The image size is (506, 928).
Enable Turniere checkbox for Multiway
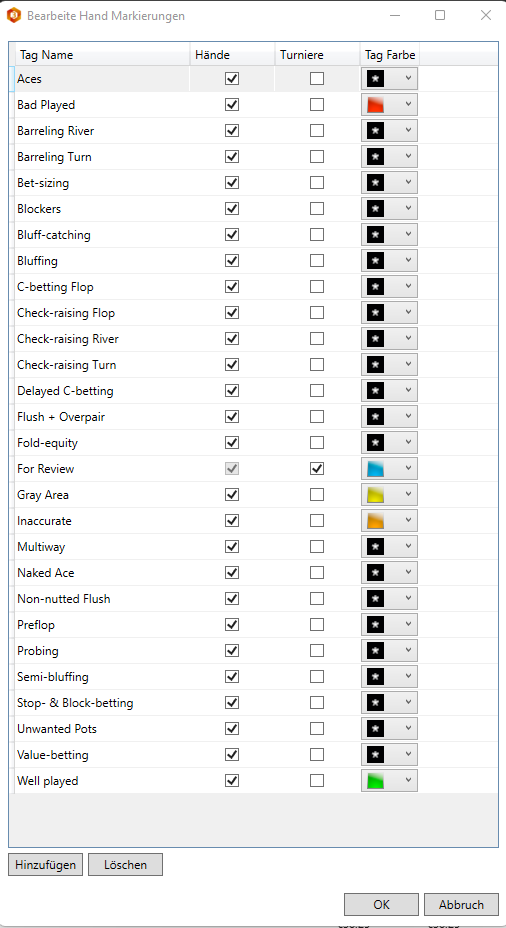pos(317,547)
